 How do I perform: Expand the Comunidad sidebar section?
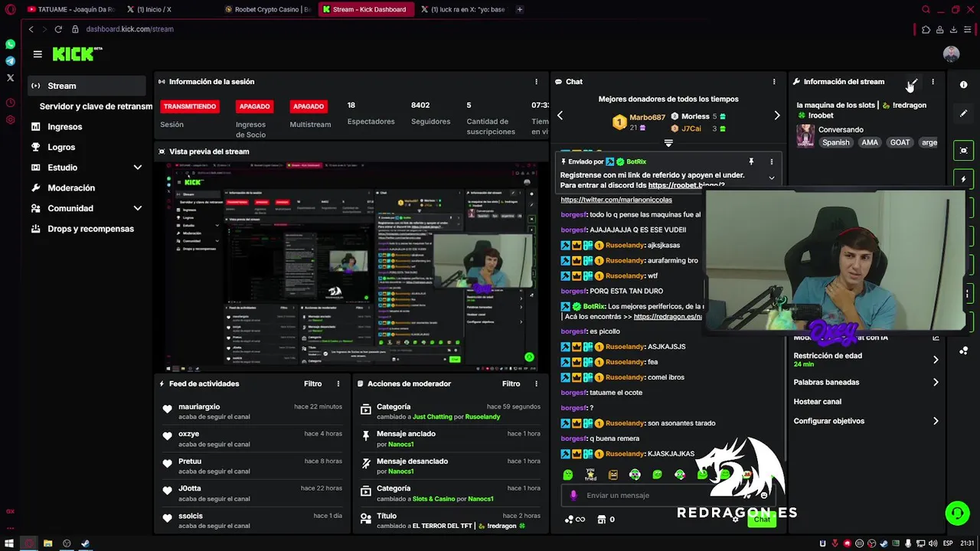click(x=138, y=208)
